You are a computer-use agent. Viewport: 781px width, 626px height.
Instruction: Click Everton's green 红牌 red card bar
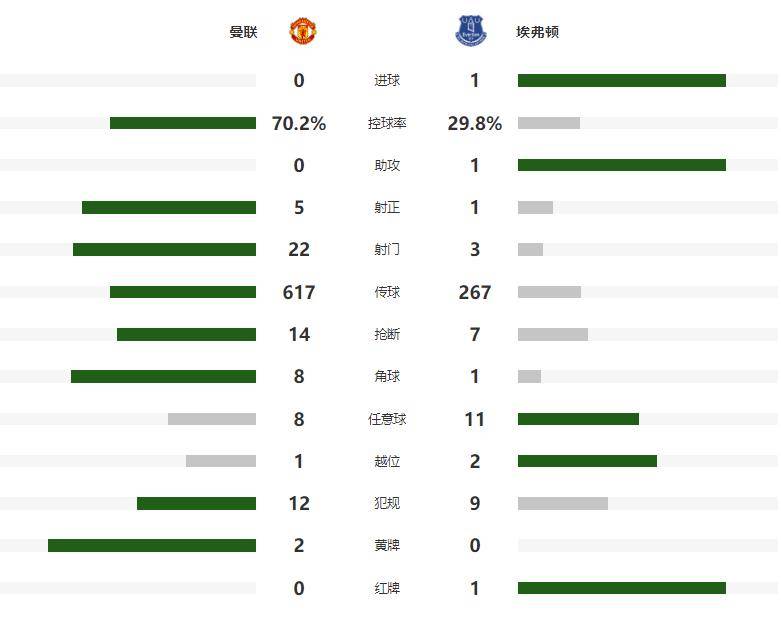621,588
